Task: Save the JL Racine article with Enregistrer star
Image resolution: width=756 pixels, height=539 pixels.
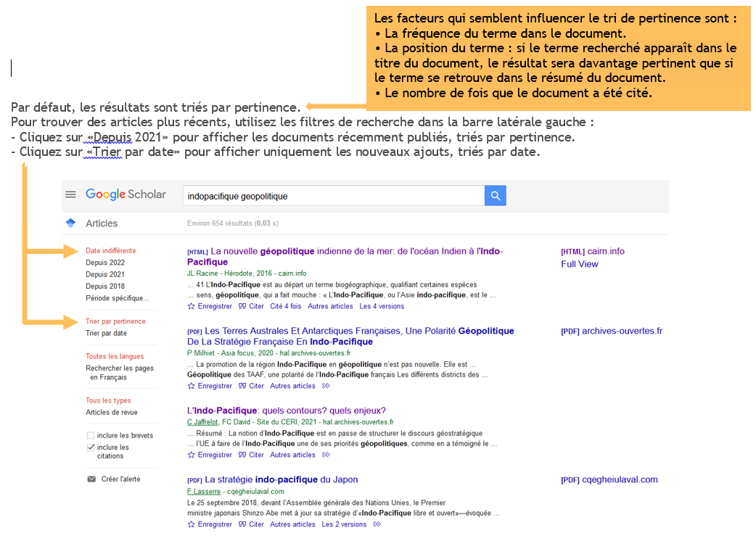Action: [x=210, y=306]
